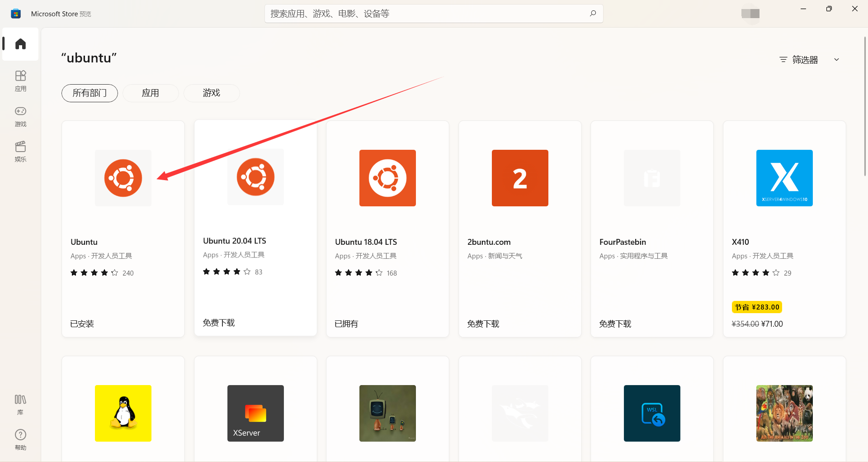Open 帮助 (Help) in sidebar
The image size is (868, 462).
tap(20, 440)
